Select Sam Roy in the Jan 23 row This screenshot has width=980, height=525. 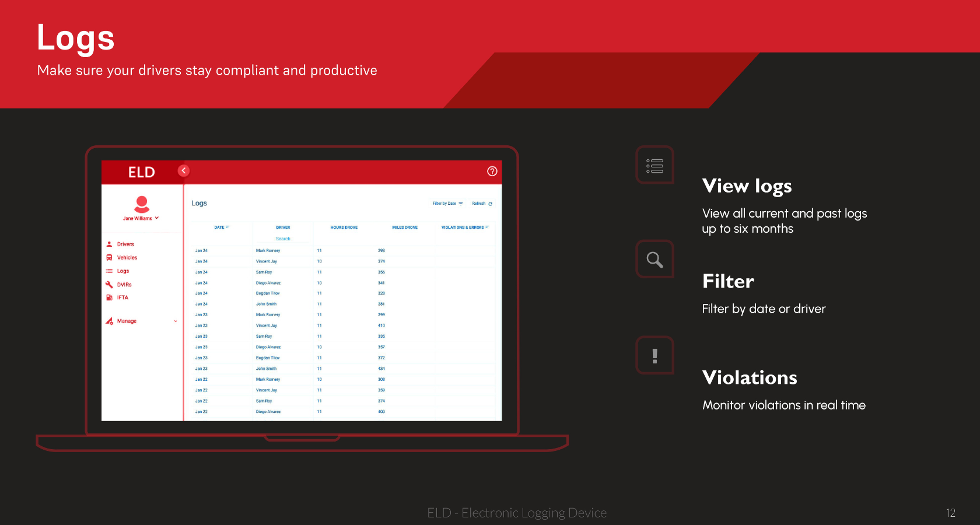264,336
